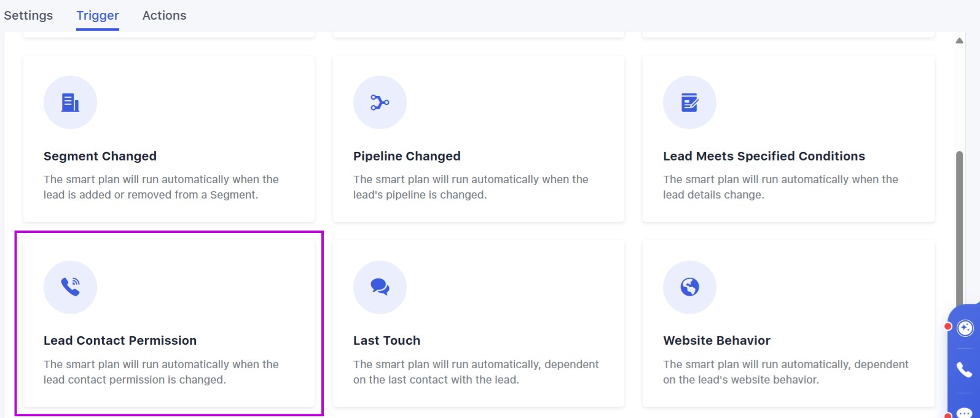The height and width of the screenshot is (418, 980).
Task: Click the Website Behavior globe icon
Action: click(689, 287)
